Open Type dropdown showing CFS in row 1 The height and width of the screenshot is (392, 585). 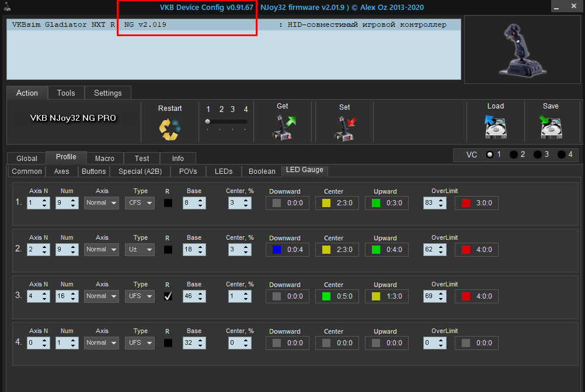(140, 203)
